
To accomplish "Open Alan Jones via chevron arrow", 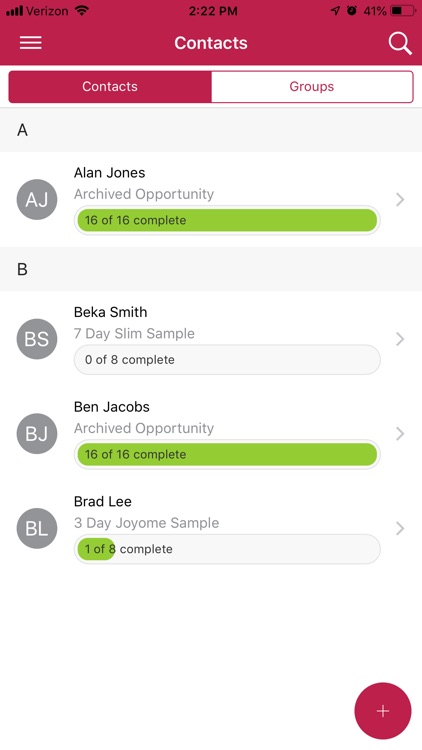I will point(400,199).
